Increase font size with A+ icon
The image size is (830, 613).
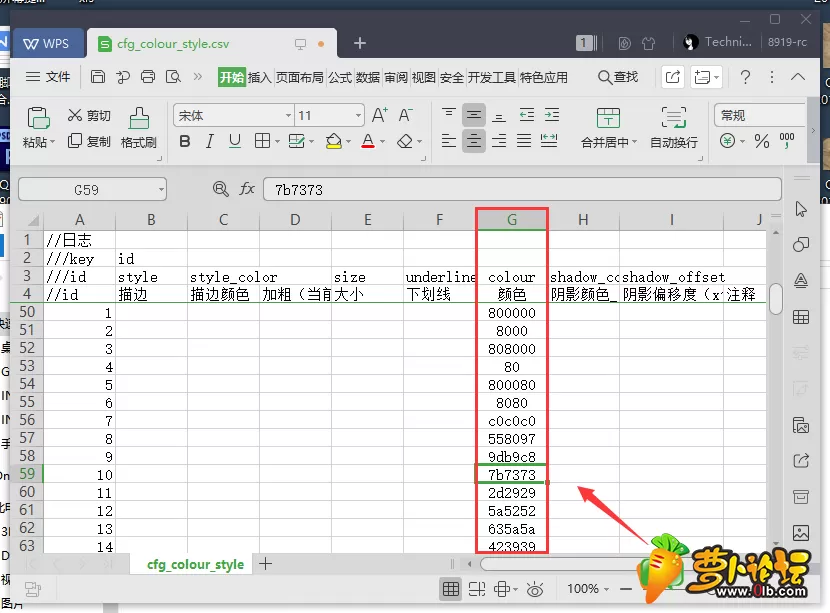click(380, 115)
